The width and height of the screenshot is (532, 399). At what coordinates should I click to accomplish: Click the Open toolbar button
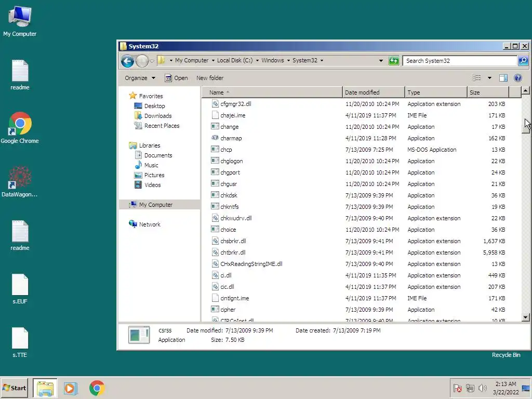click(177, 78)
